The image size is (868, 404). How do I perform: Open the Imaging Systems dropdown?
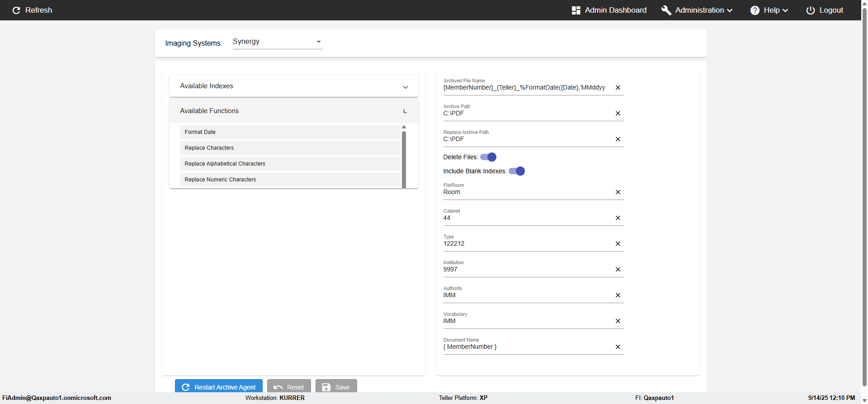click(278, 42)
